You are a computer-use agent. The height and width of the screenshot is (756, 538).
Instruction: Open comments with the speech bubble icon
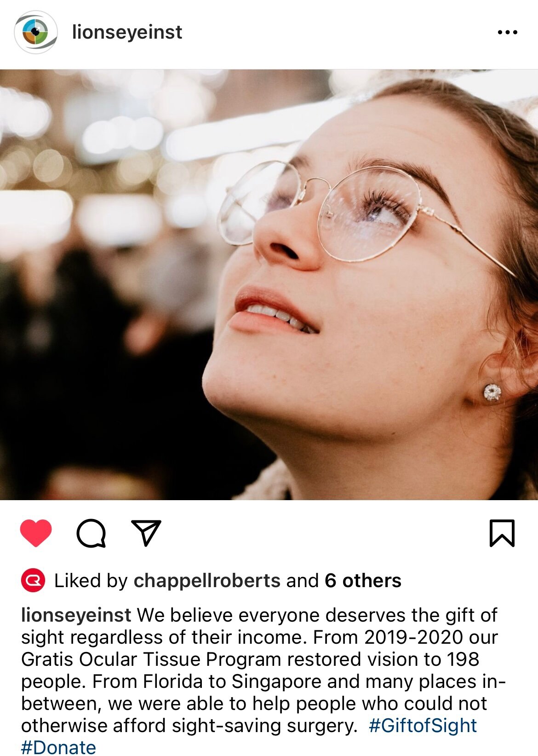point(91,533)
